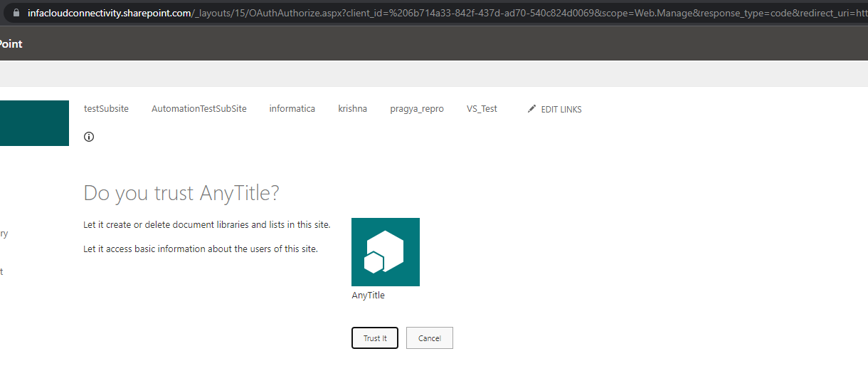Navigate to pragya_repro subsite
The width and height of the screenshot is (868, 376).
417,109
